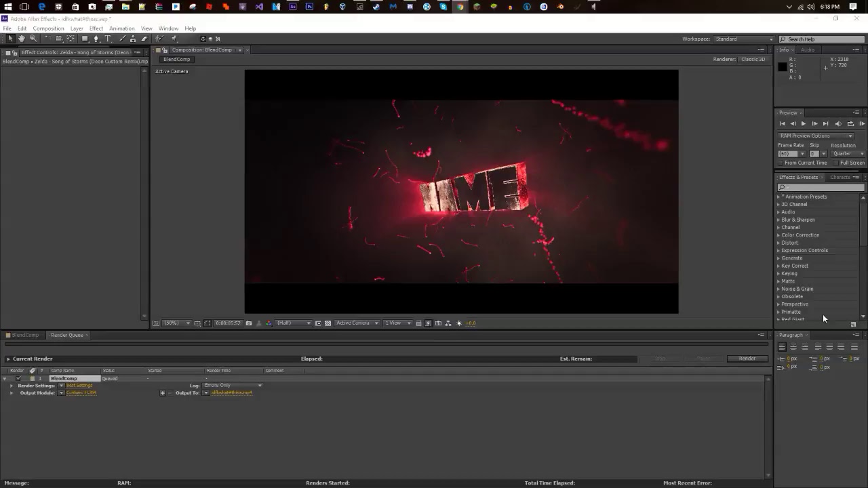Expand the Color Correction effects category
Image resolution: width=868 pixels, height=488 pixels.
[800, 235]
